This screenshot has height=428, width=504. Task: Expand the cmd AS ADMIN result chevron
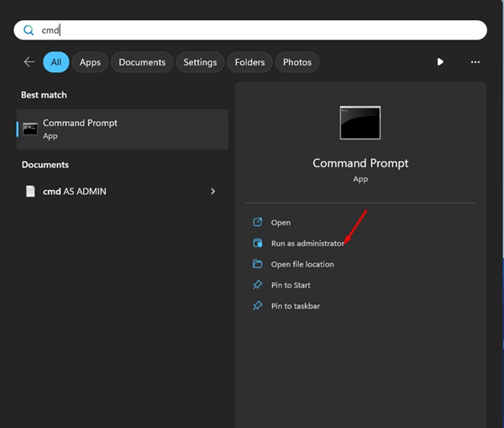tap(213, 191)
